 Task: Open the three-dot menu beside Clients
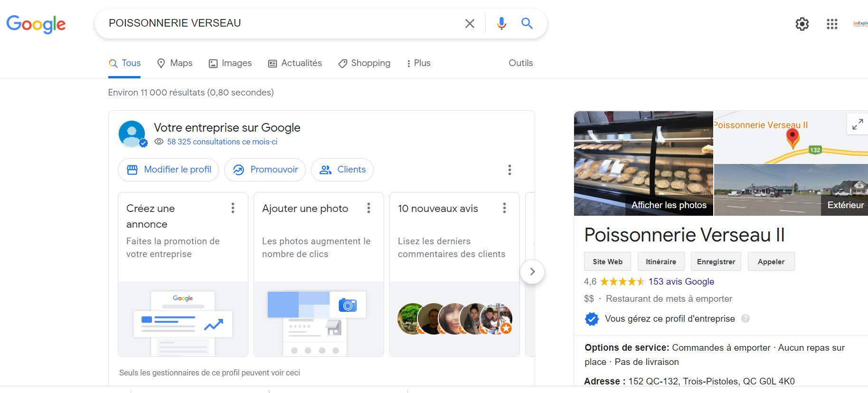click(509, 170)
